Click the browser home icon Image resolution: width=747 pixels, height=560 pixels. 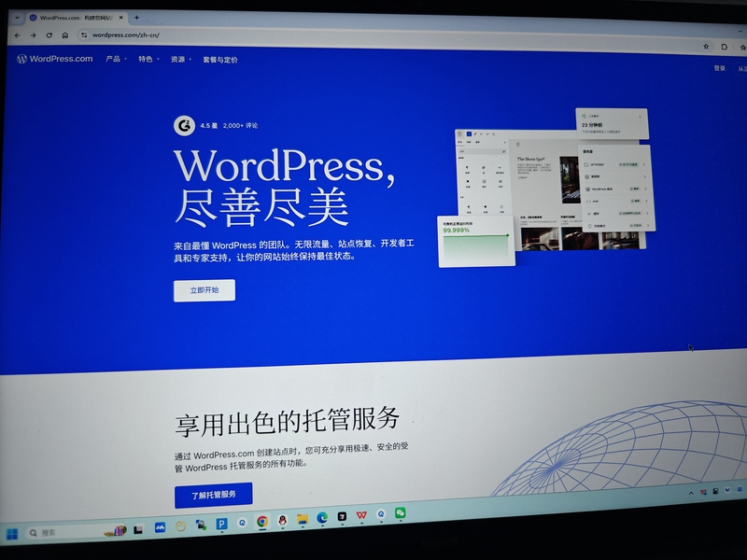[x=64, y=35]
